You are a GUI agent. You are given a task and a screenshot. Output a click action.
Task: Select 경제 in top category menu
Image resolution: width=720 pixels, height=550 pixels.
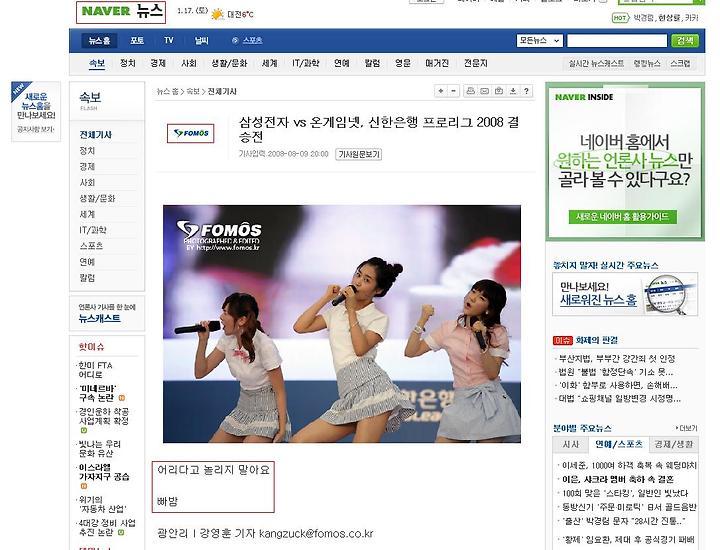(158, 63)
